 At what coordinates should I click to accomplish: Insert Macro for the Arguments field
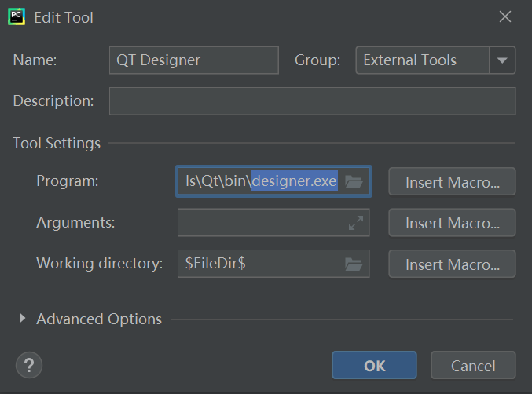[452, 223]
